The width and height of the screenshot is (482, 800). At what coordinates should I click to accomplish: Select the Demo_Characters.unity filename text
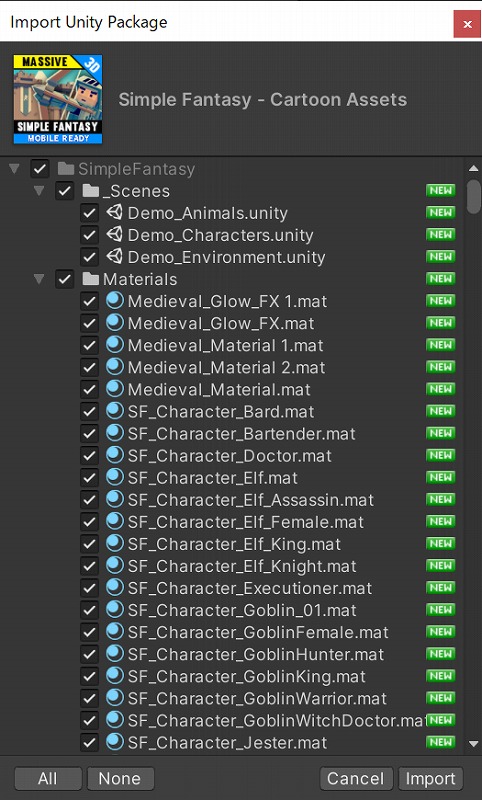(220, 235)
